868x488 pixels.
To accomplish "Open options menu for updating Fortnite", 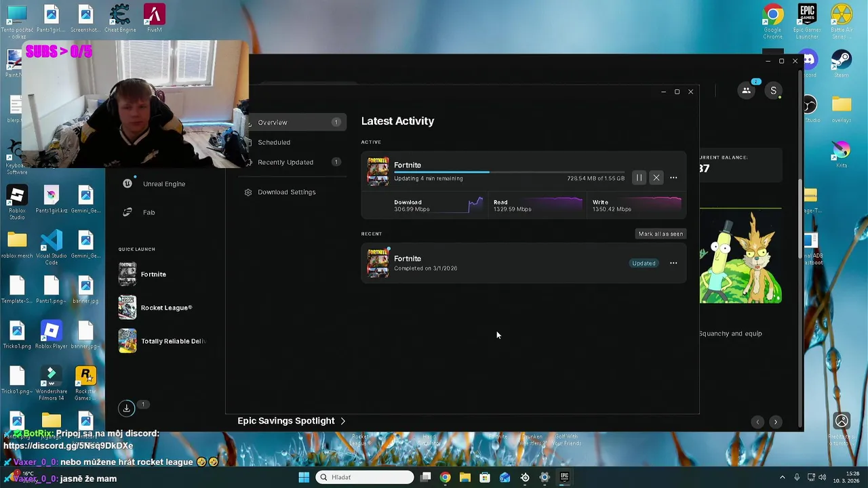I will coord(673,178).
